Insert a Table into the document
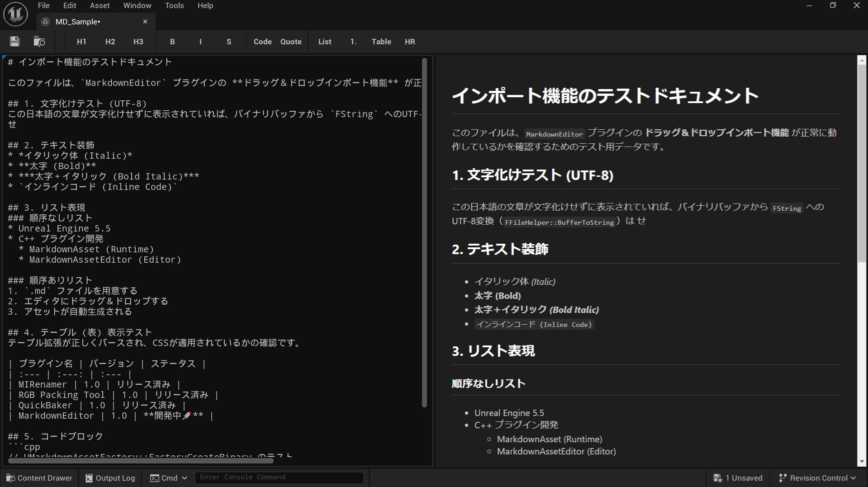Image resolution: width=868 pixels, height=487 pixels. pyautogui.click(x=381, y=41)
